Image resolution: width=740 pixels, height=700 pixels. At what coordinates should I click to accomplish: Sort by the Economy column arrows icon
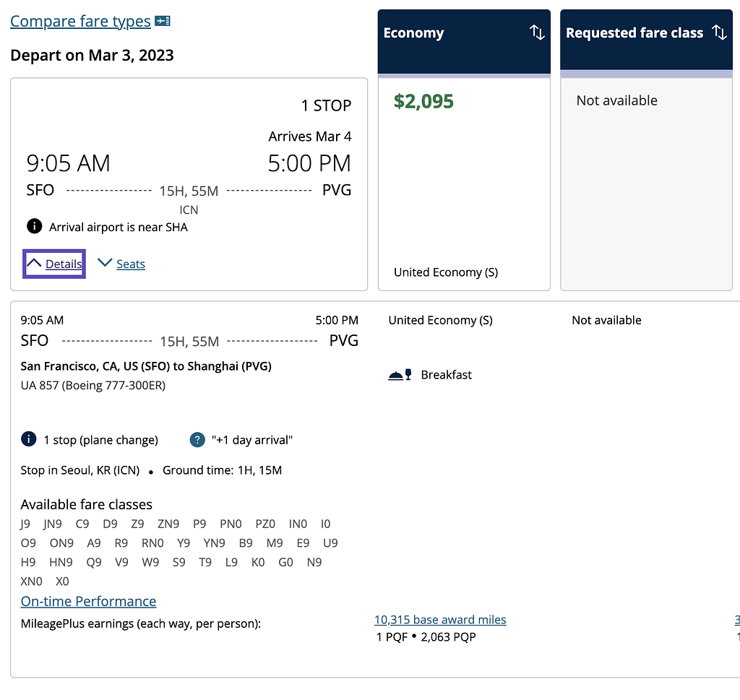click(537, 32)
